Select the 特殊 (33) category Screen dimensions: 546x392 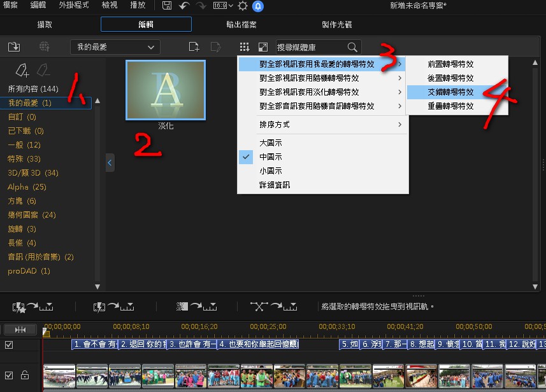click(24, 159)
